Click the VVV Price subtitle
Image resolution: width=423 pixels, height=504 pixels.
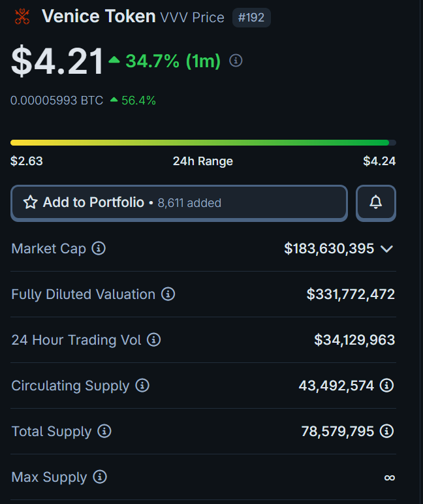click(x=192, y=18)
